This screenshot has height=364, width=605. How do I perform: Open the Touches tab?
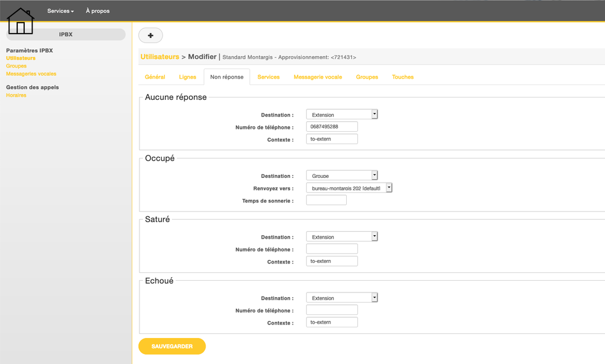tap(402, 77)
